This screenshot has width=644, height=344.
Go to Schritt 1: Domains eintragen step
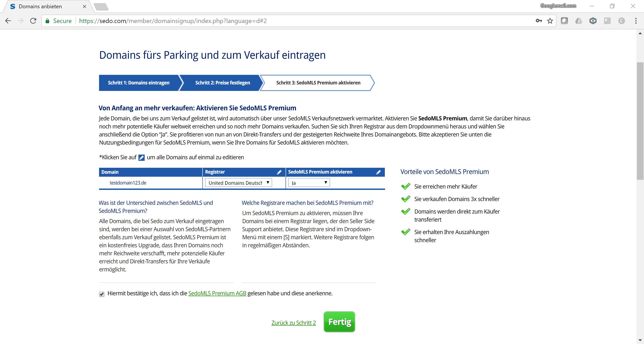tap(138, 83)
